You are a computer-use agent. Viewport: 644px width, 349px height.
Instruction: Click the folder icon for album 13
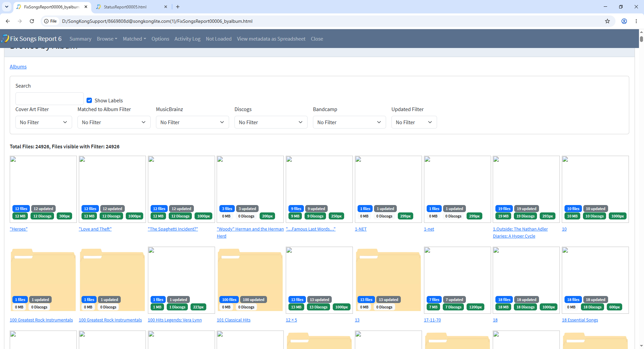pos(388,280)
